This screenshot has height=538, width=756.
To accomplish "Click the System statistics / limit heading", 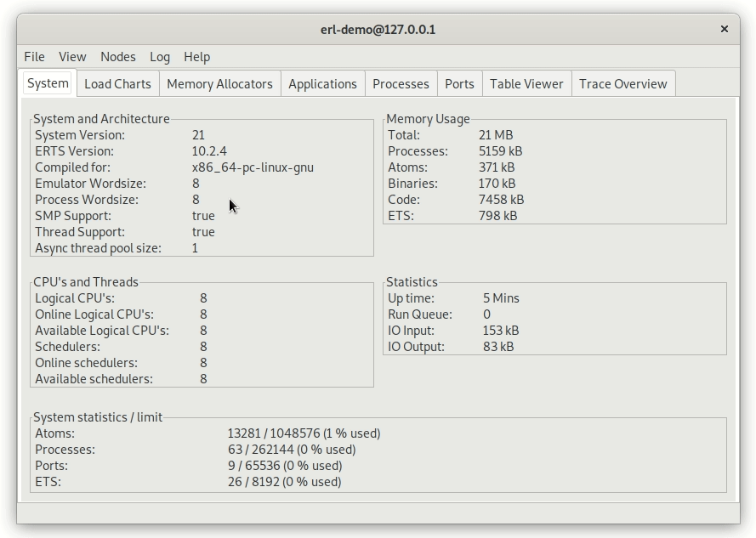I will (98, 416).
